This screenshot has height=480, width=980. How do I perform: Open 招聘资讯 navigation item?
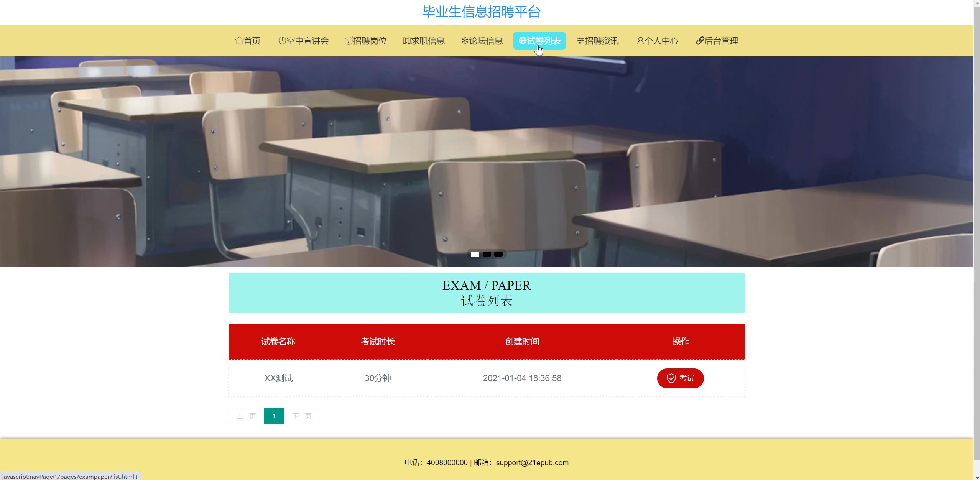(598, 41)
